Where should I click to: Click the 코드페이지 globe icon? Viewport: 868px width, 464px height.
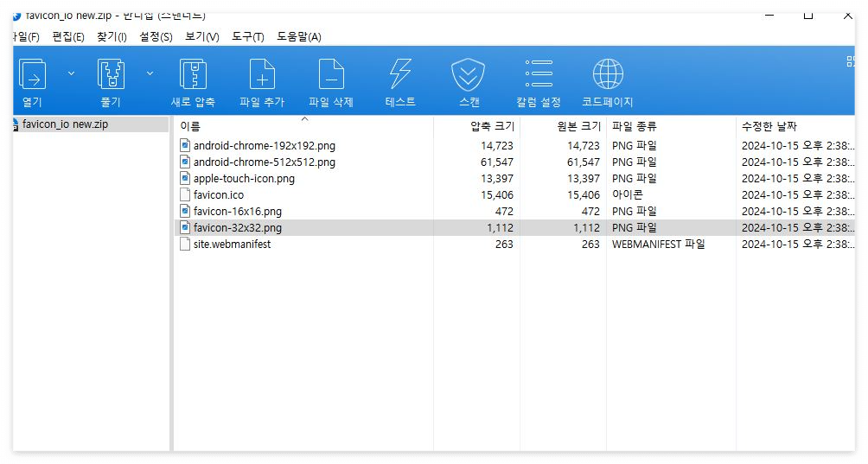(608, 74)
